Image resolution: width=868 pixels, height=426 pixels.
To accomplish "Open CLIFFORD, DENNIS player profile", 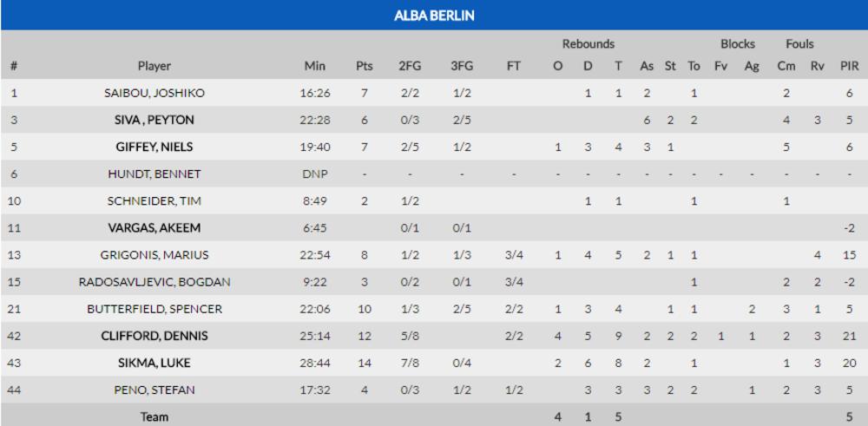I will pos(155,336).
